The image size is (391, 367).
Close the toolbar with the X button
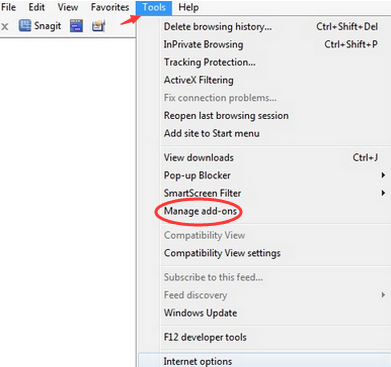point(5,26)
